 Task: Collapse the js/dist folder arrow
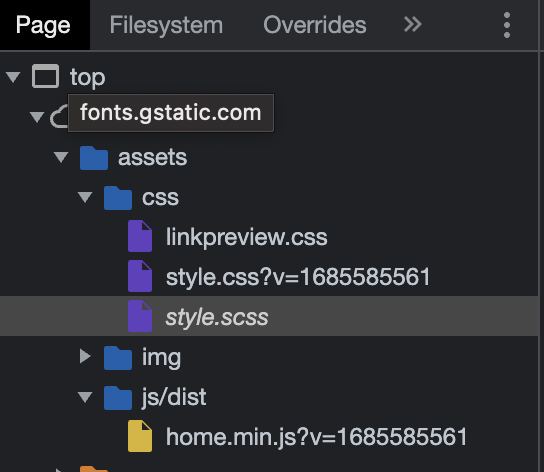pyautogui.click(x=85, y=397)
